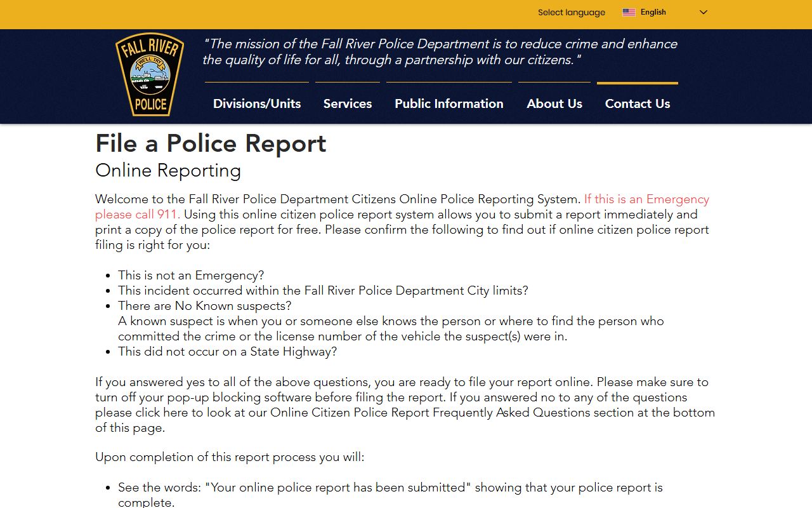
Task: Click the US flag language icon
Action: point(629,12)
